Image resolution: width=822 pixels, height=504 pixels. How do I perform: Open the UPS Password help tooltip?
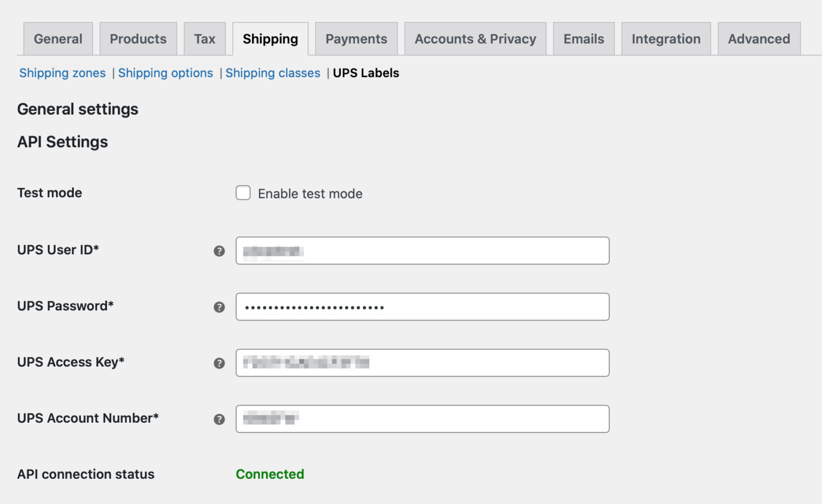(x=219, y=307)
